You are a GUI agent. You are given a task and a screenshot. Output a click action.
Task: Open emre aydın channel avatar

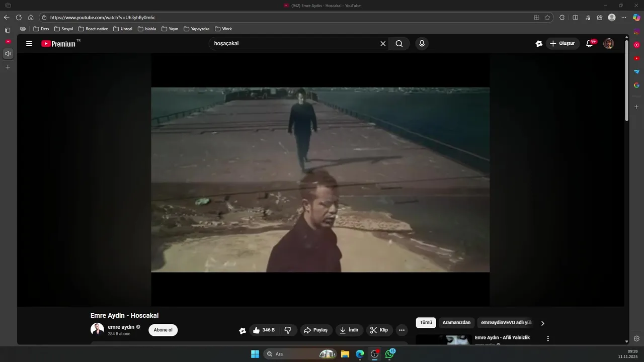97,330
